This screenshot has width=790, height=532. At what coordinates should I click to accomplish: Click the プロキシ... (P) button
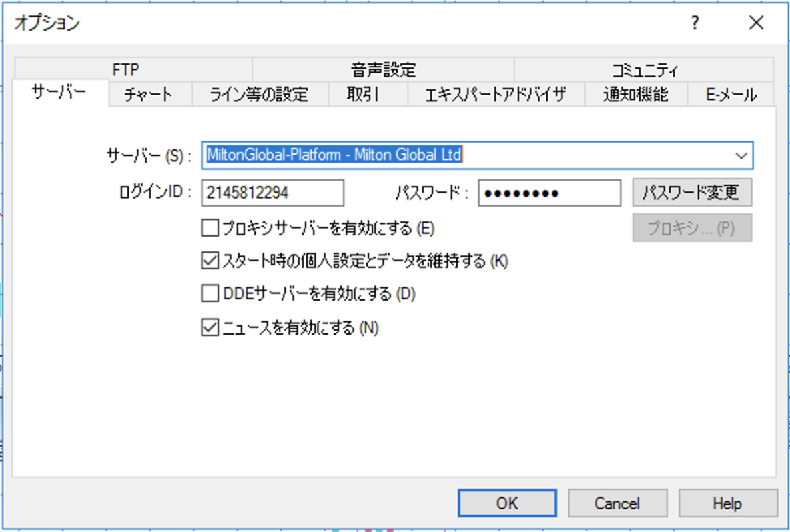[x=693, y=228]
